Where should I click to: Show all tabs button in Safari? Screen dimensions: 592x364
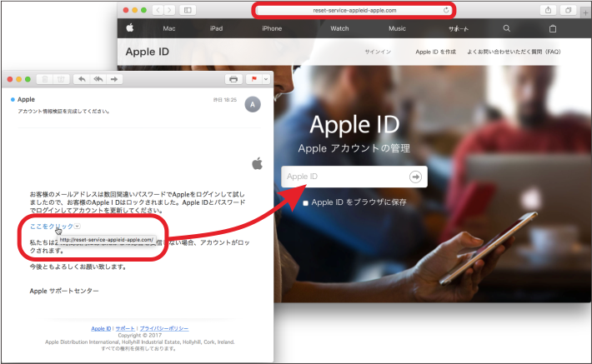pos(568,10)
